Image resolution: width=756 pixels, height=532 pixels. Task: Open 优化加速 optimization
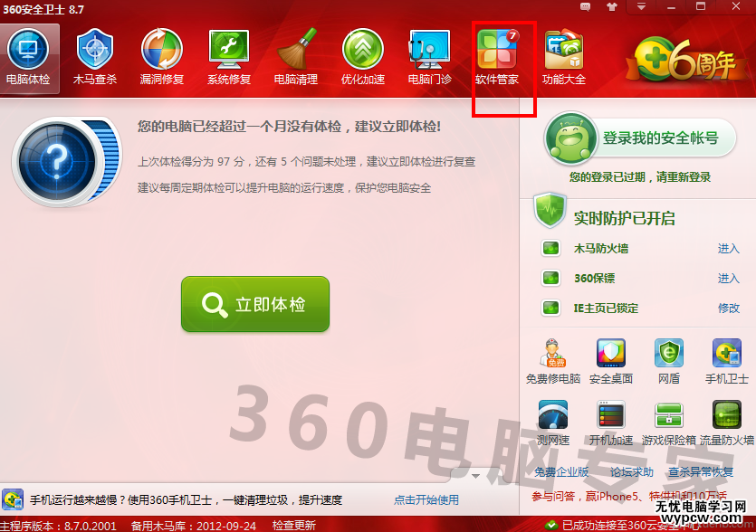[363, 58]
